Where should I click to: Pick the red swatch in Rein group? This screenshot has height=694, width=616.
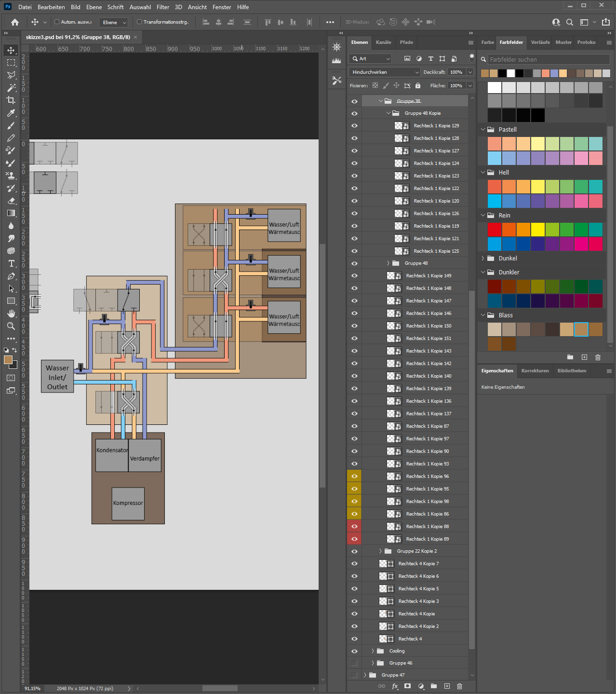pos(495,230)
